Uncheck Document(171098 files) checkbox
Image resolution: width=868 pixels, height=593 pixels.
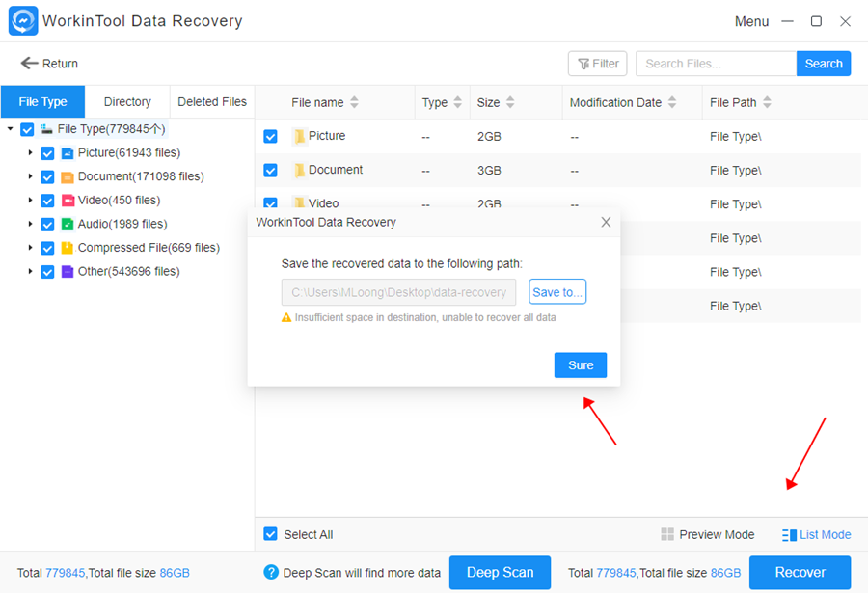[47, 177]
